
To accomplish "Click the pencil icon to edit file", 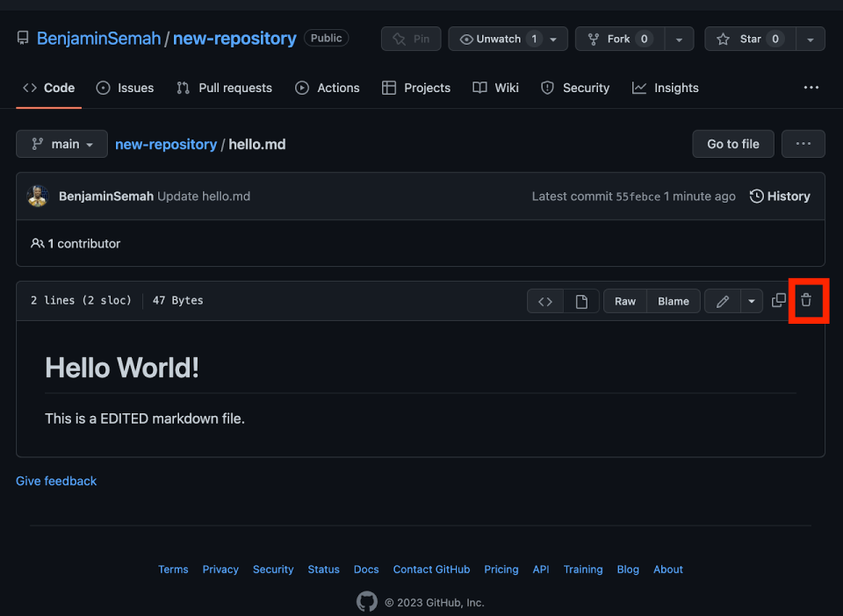I will [x=723, y=301].
